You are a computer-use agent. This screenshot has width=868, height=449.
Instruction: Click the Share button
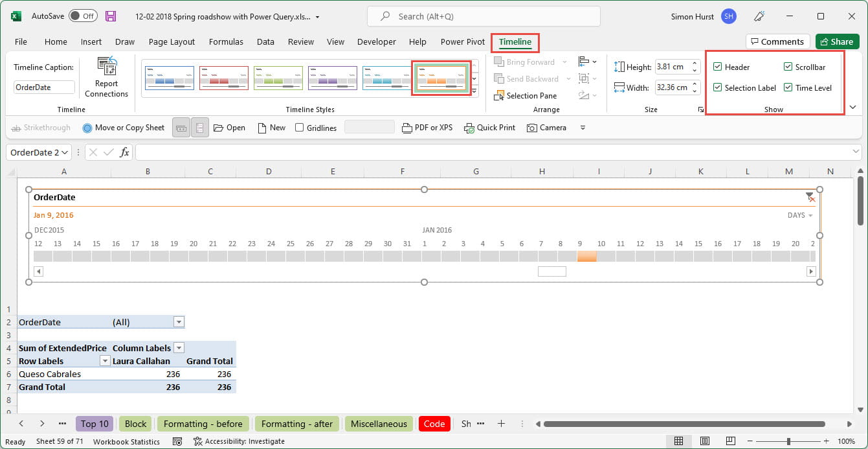(837, 41)
